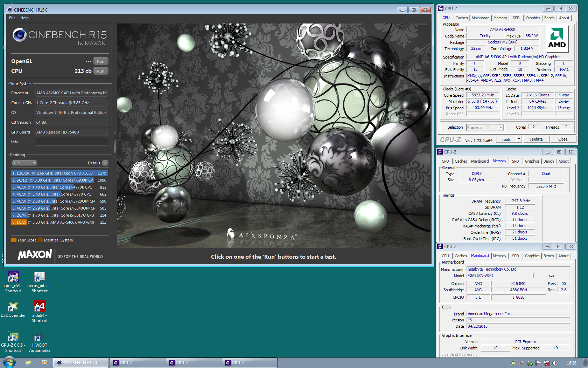Click the Details arrow icon in Ranking
The image size is (588, 368).
(105, 163)
